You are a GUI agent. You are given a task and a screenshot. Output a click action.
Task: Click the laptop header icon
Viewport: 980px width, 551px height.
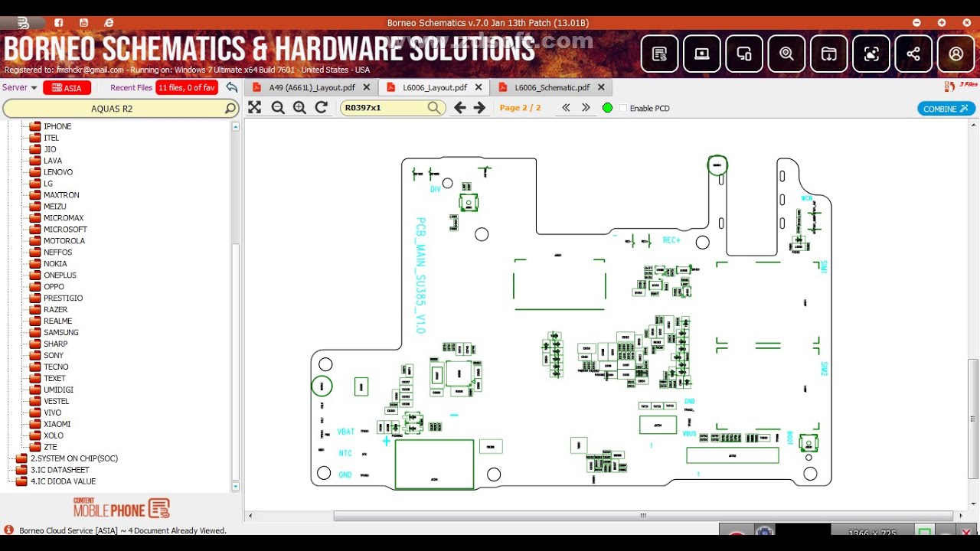(x=702, y=54)
